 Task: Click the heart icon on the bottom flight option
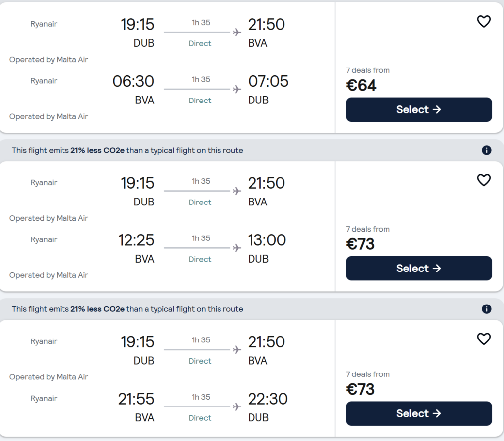484,339
